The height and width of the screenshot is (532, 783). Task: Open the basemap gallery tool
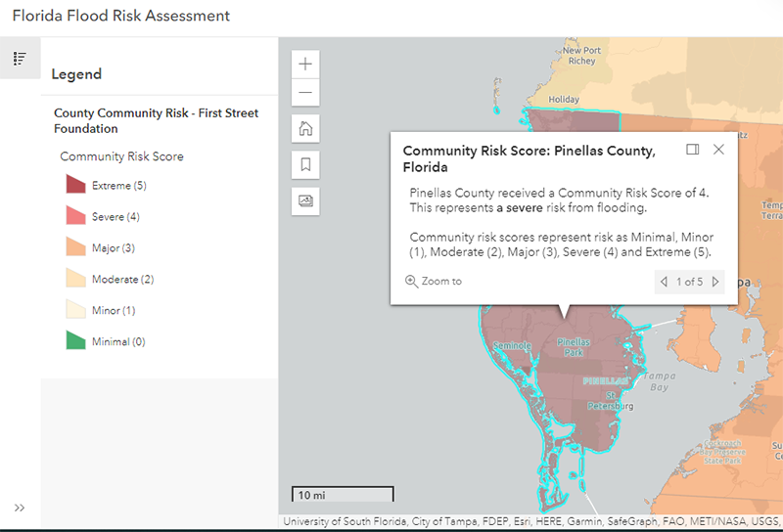click(x=306, y=200)
